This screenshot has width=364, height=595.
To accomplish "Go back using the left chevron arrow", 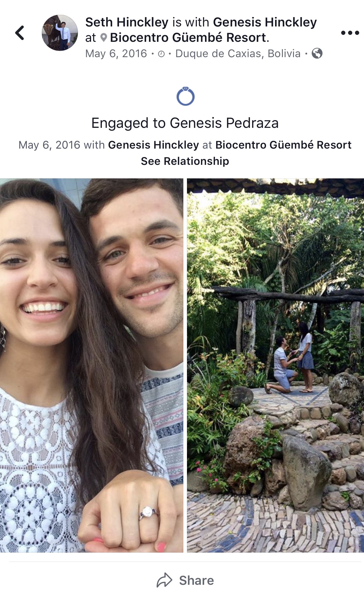I will (20, 33).
